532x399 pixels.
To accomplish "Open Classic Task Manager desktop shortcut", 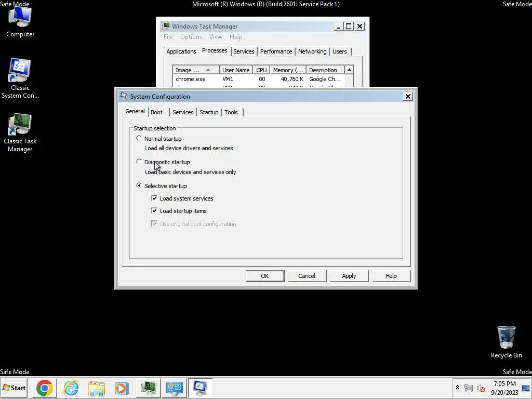I will 20,132.
